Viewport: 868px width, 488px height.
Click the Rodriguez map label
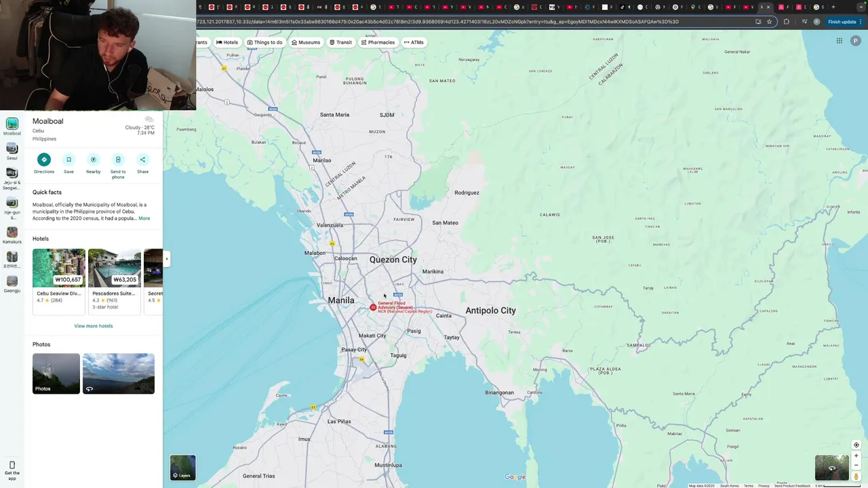point(467,192)
